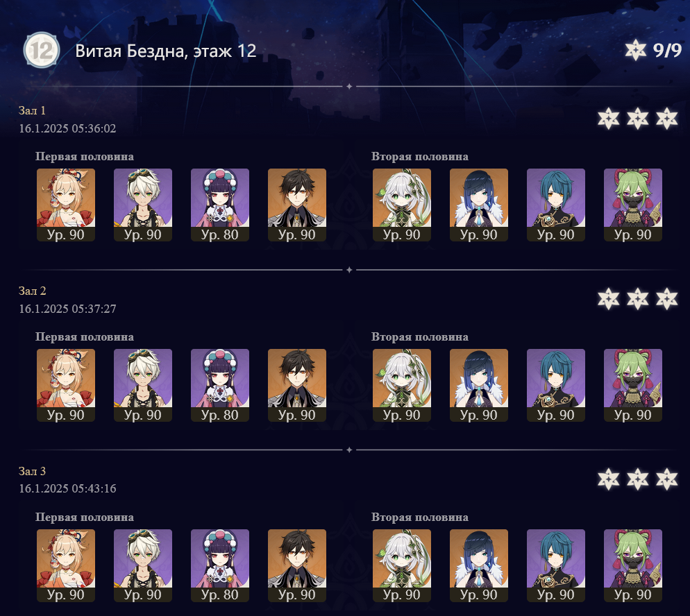Image resolution: width=690 pixels, height=616 pixels.
Task: Click Yelan portrait in Зал 1
Action: (479, 205)
